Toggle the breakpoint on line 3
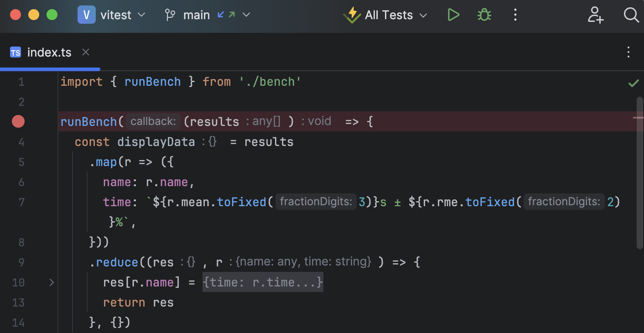The image size is (644, 333). point(18,121)
